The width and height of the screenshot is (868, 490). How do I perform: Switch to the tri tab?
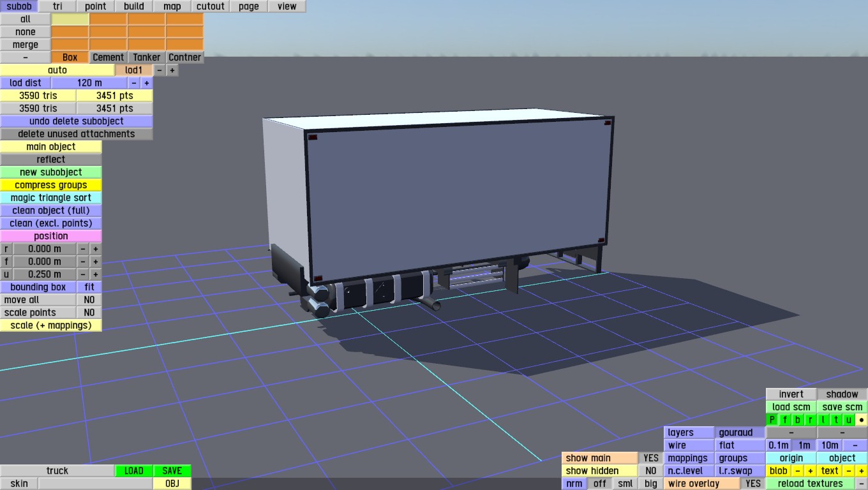pos(57,6)
